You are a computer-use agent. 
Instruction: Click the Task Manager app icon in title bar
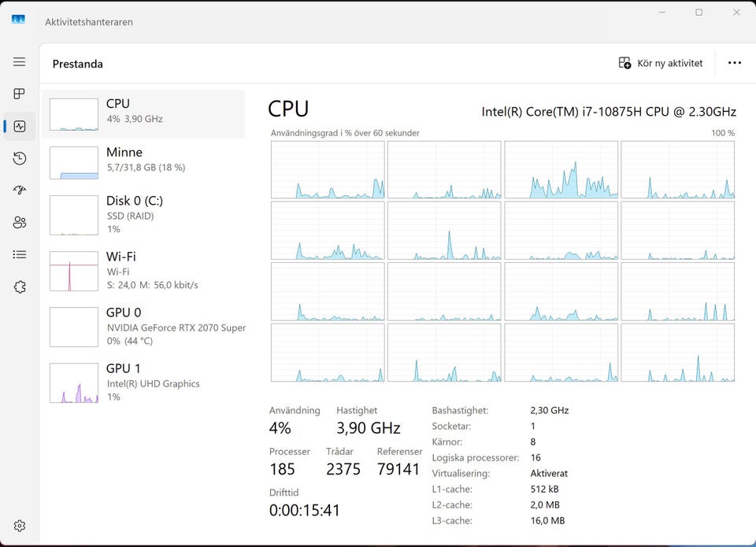click(18, 20)
